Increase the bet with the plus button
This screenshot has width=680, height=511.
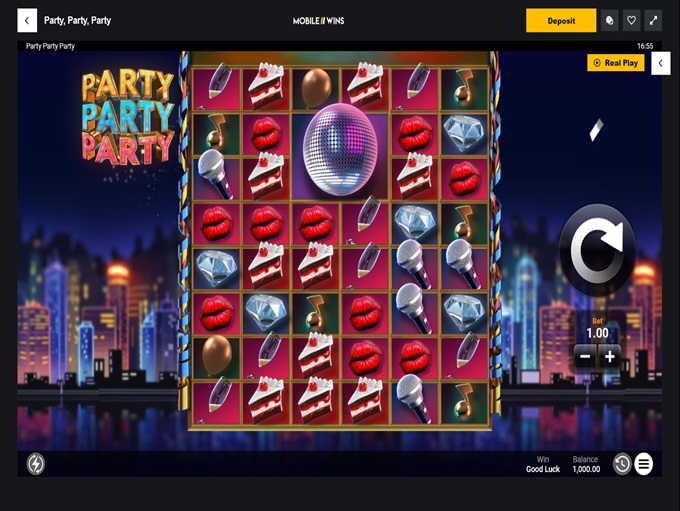(x=610, y=357)
